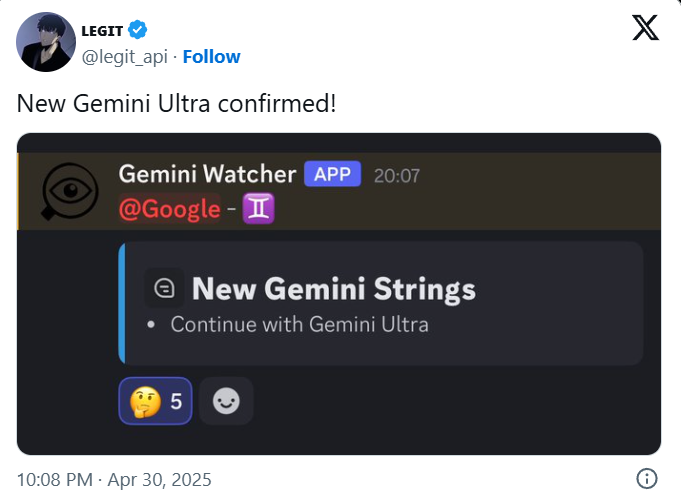The width and height of the screenshot is (681, 503).
Task: Open the add reaction smiley button
Action: [226, 400]
